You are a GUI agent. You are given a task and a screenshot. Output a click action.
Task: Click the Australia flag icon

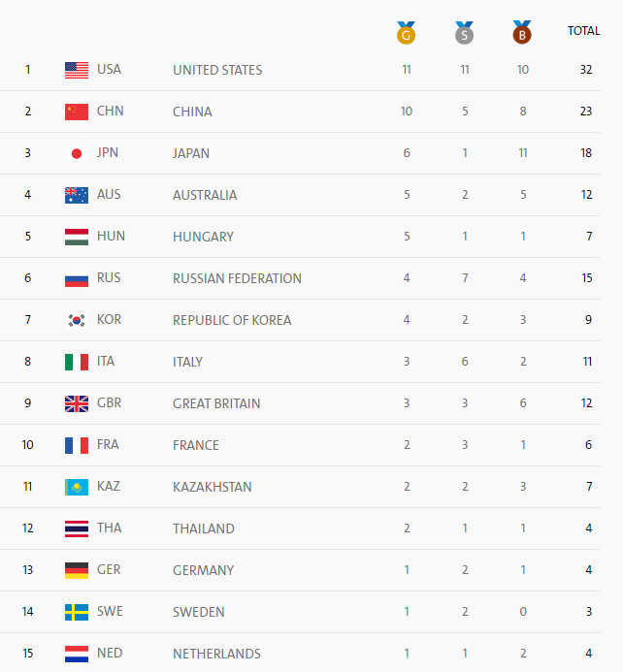(x=77, y=195)
